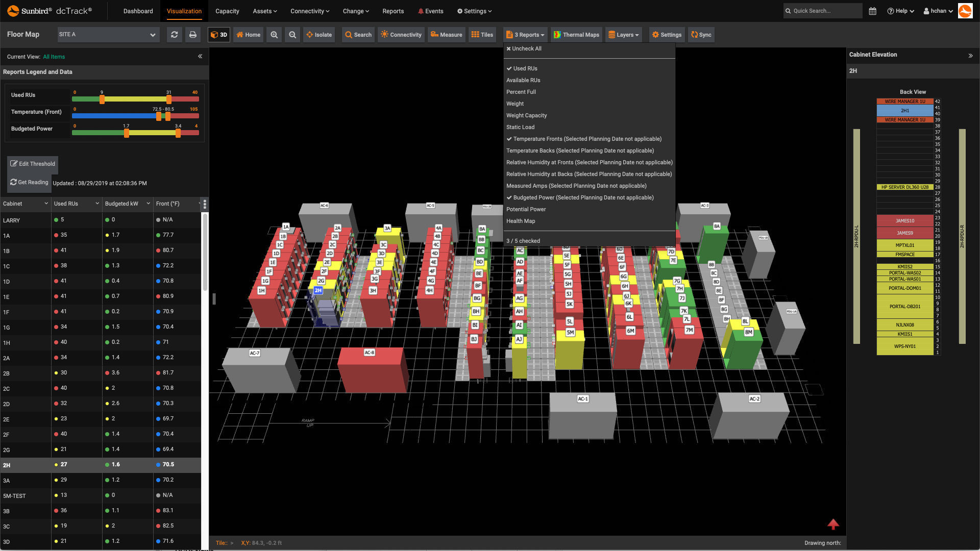Click the zoom in magnifier icon
Viewport: 980px width, 551px height.
point(274,35)
